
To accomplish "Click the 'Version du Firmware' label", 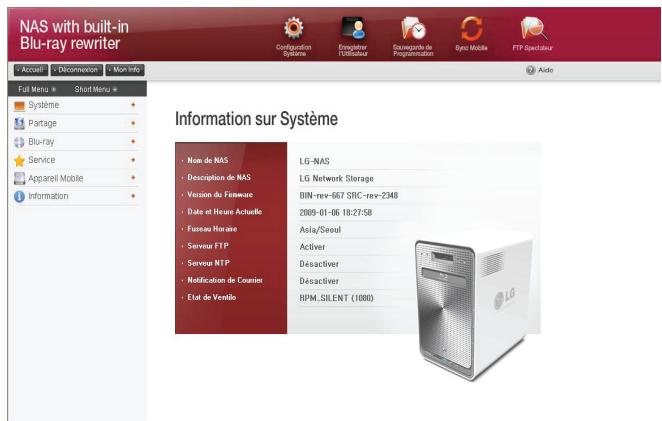I will pyautogui.click(x=220, y=195).
